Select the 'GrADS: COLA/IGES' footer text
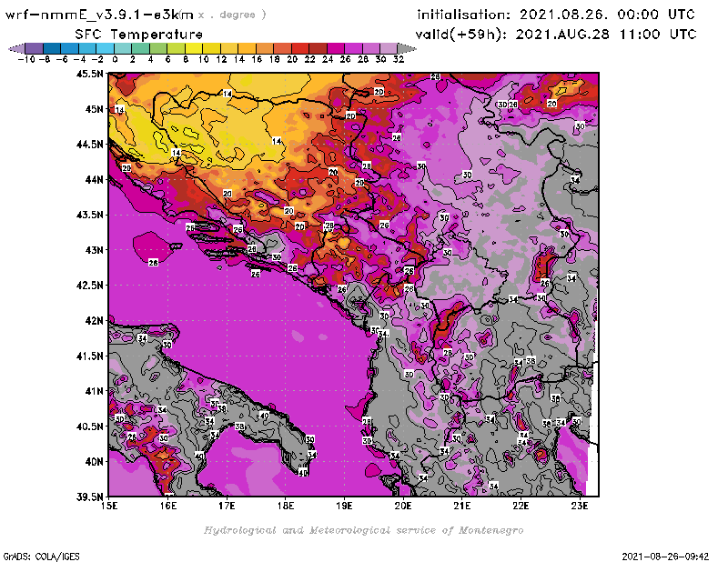This screenshot has height=562, width=728. click(x=41, y=557)
